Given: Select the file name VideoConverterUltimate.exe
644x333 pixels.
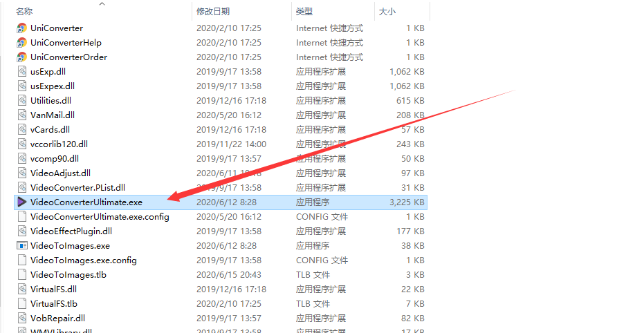Looking at the screenshot, I should 86,202.
